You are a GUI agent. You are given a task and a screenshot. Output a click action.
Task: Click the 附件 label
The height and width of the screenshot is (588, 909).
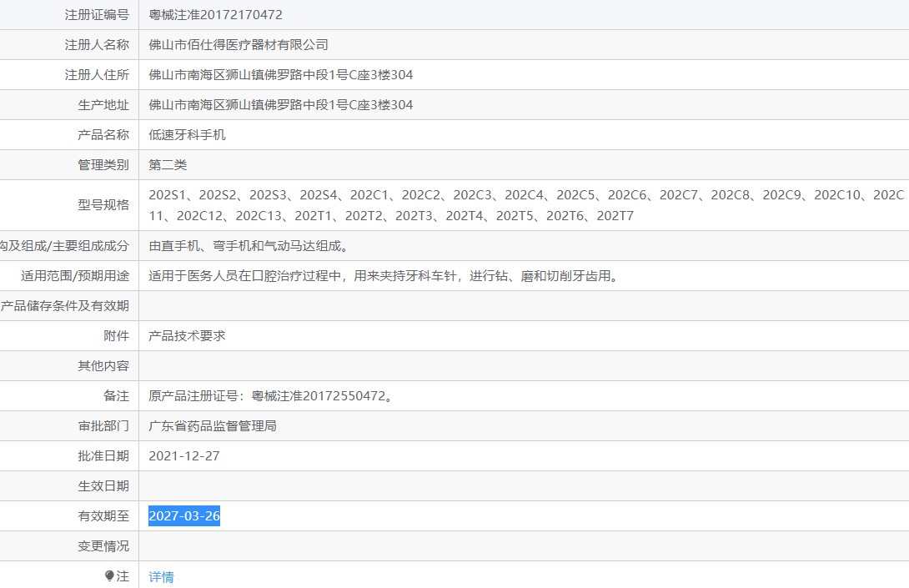116,336
